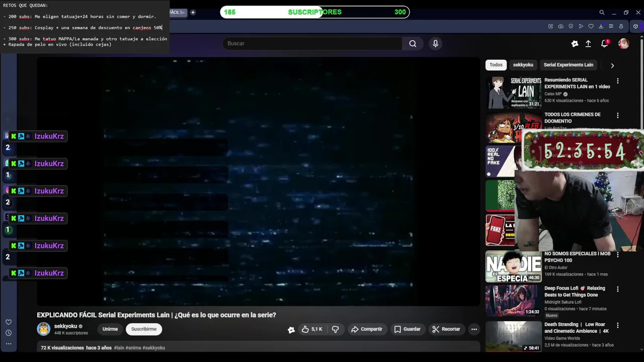Screen dimensions: 644x362
Task: Open options for Deep Focus Lofi video
Action: tap(617, 290)
